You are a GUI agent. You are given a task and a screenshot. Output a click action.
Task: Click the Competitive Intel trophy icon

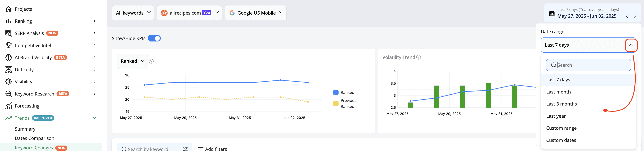pyautogui.click(x=9, y=45)
